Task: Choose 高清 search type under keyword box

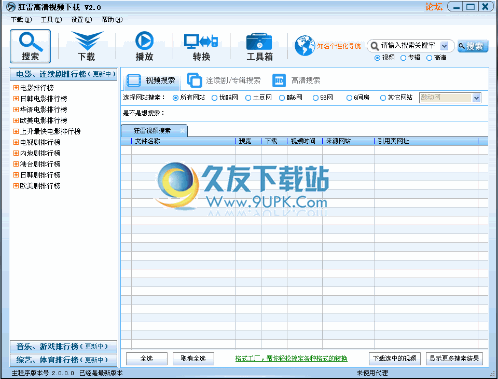Action: tap(429, 58)
